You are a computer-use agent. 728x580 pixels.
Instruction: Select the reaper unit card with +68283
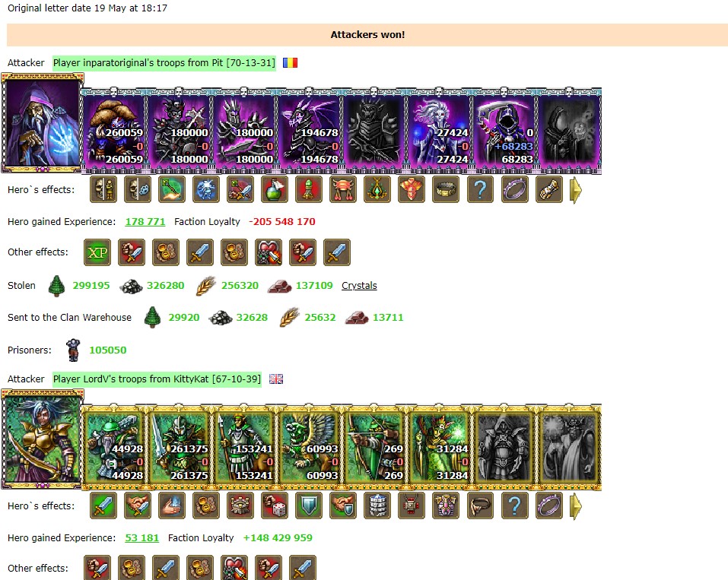point(504,131)
